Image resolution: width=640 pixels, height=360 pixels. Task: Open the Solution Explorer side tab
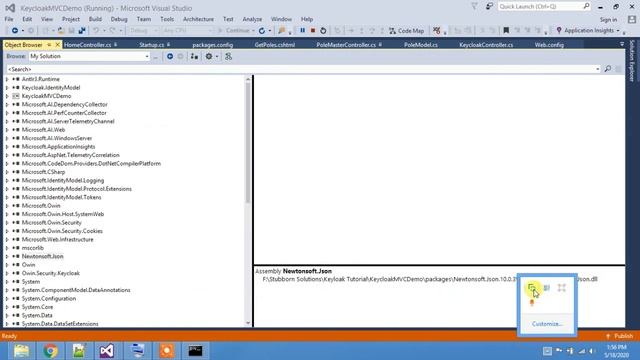(632, 60)
